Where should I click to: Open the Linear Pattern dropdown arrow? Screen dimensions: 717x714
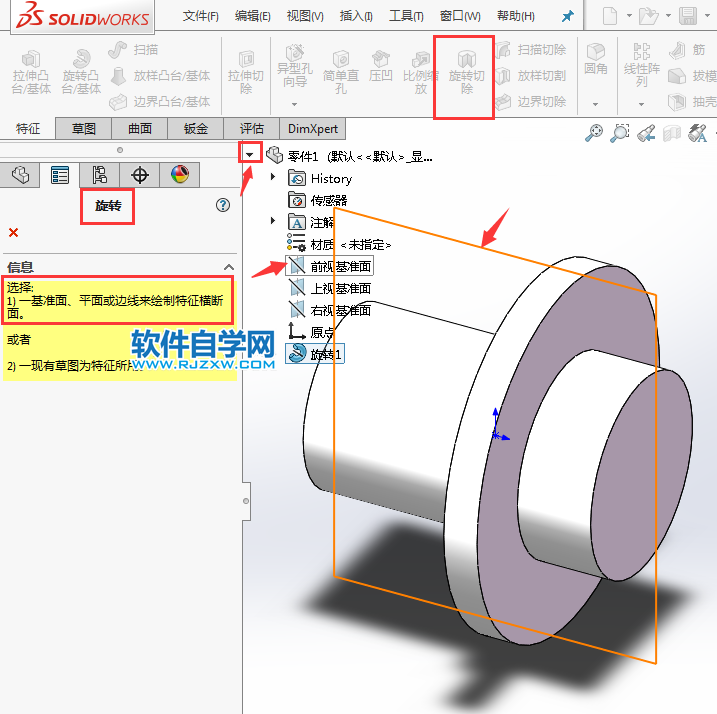click(642, 104)
